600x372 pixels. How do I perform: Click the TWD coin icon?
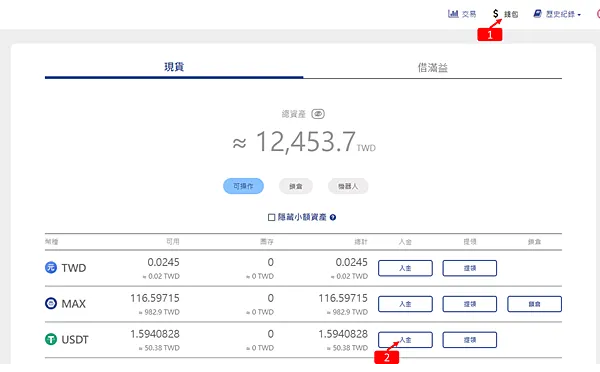(51, 268)
